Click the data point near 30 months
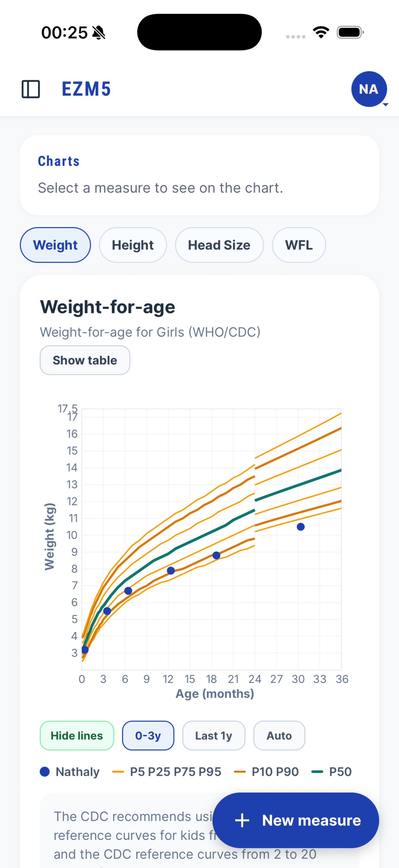 click(301, 527)
